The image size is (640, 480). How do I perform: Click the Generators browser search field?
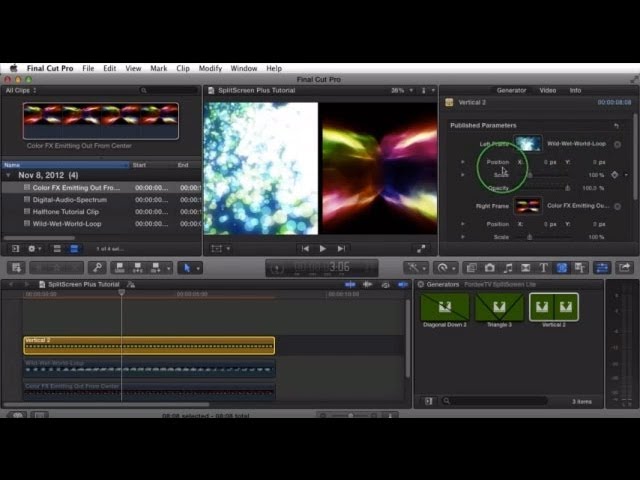495,401
